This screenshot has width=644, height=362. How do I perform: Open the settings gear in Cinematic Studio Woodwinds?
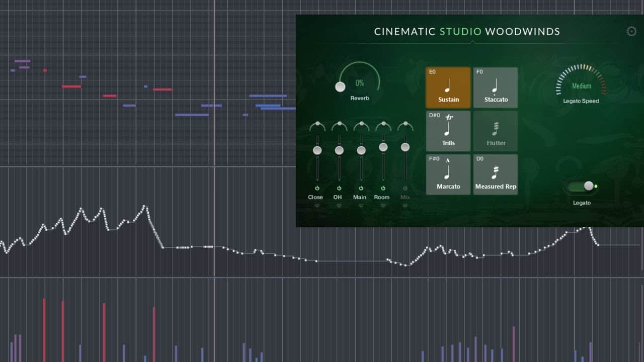click(631, 32)
